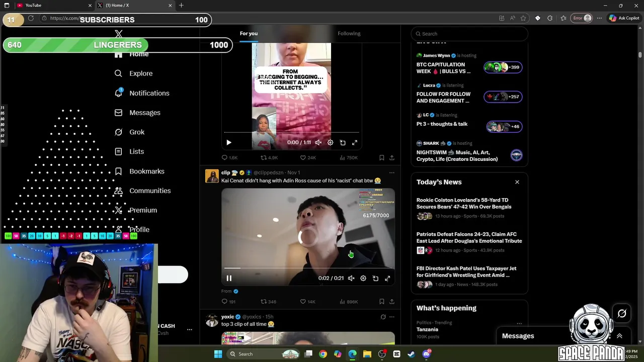Pause the Kai Cenat clip video
644x362 pixels.
(229, 278)
